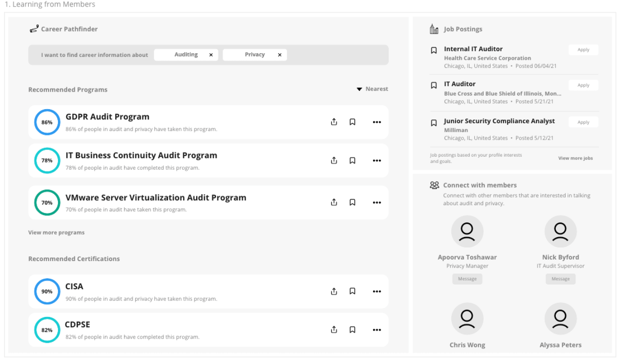Open more options for CISA certification
Image resolution: width=623 pixels, height=364 pixels.
376,292
